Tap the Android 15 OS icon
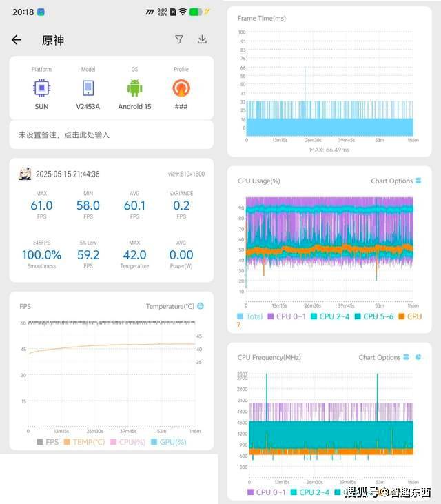This screenshot has height=504, width=441. click(134, 88)
